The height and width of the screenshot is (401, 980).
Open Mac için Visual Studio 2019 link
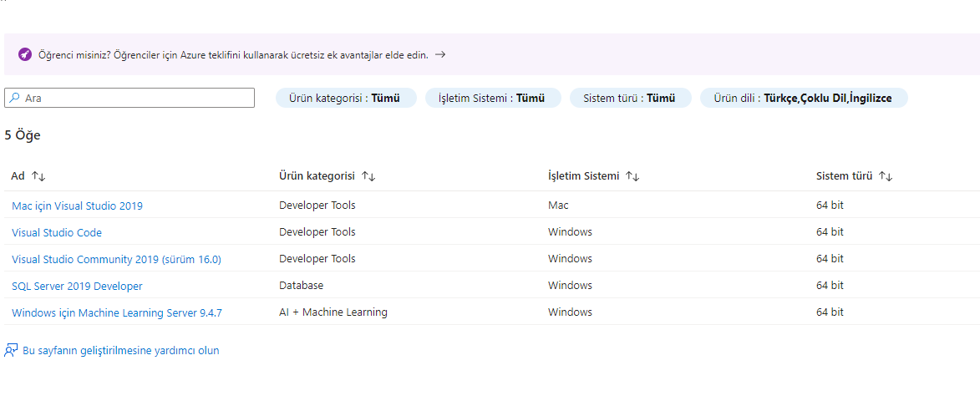click(x=77, y=206)
